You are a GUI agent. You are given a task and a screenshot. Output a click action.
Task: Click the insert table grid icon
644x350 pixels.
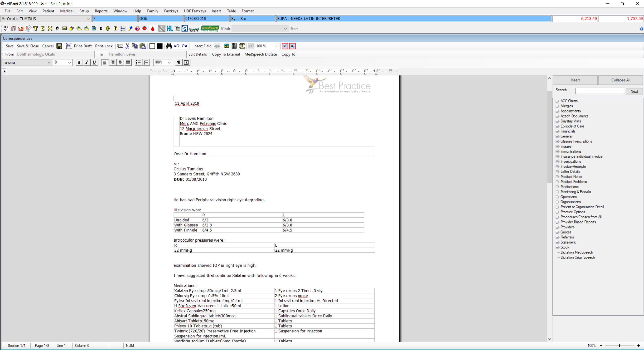[x=234, y=46]
